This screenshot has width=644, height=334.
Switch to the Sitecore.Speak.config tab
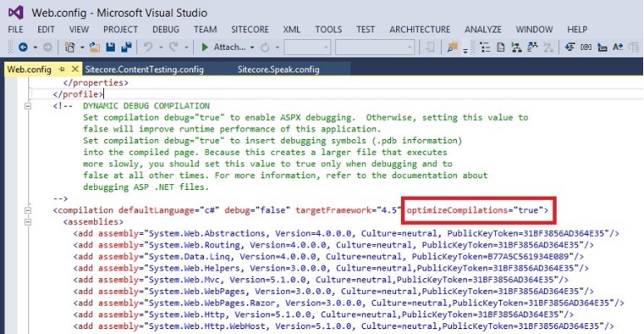(279, 69)
